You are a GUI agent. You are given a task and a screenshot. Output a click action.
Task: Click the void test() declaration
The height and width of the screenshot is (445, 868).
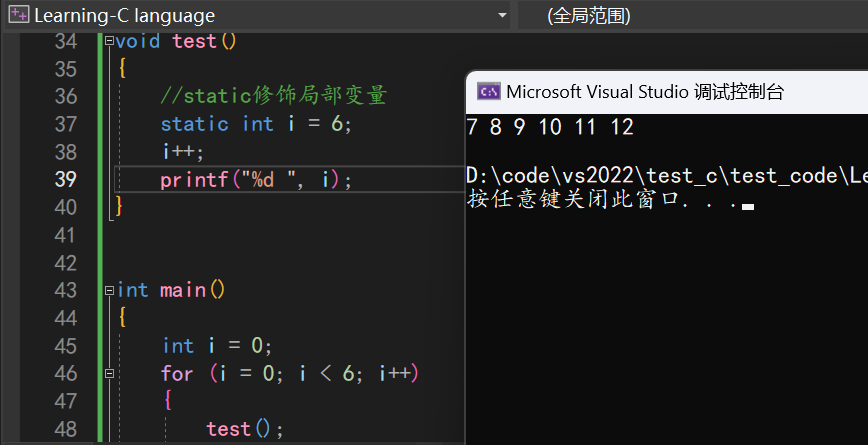(x=177, y=41)
